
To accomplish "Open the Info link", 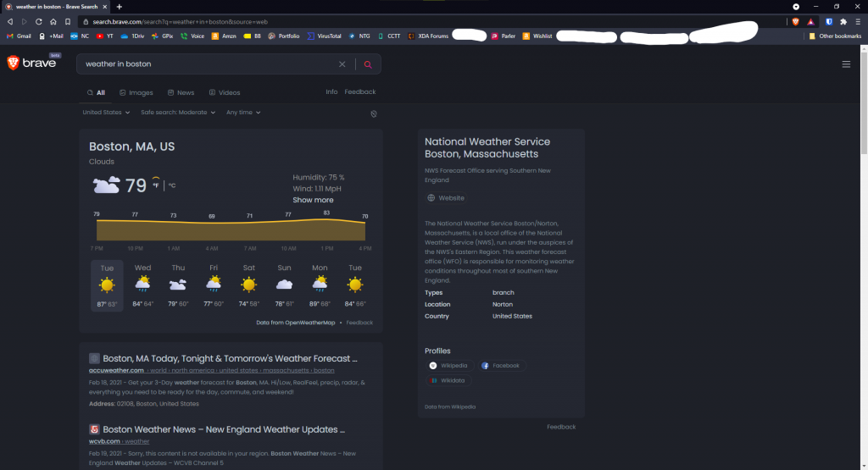I will pos(331,91).
